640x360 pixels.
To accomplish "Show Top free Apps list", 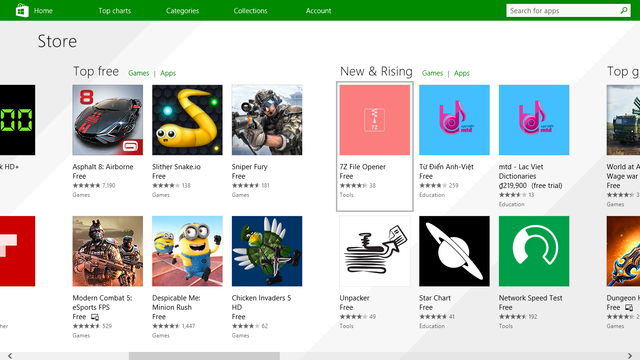I will tap(168, 73).
